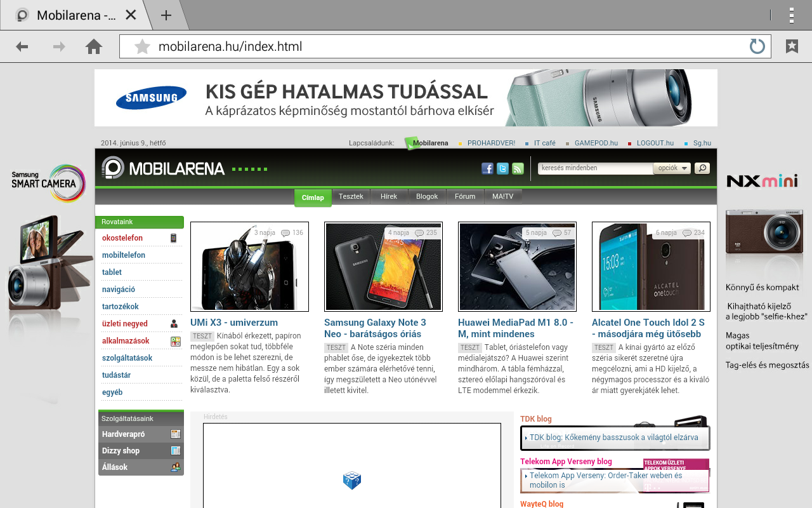This screenshot has width=812, height=508.
Task: Open the tartozékok category
Action: pos(121,307)
